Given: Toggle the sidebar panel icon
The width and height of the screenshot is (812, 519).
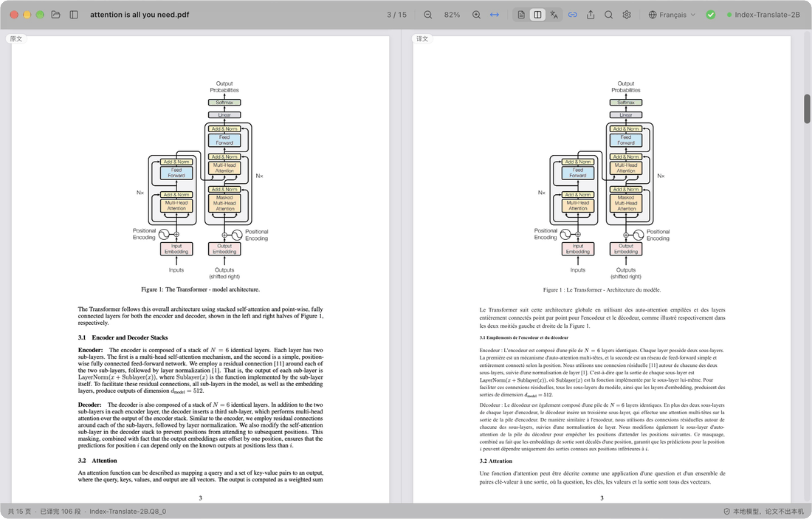Looking at the screenshot, I should (74, 15).
